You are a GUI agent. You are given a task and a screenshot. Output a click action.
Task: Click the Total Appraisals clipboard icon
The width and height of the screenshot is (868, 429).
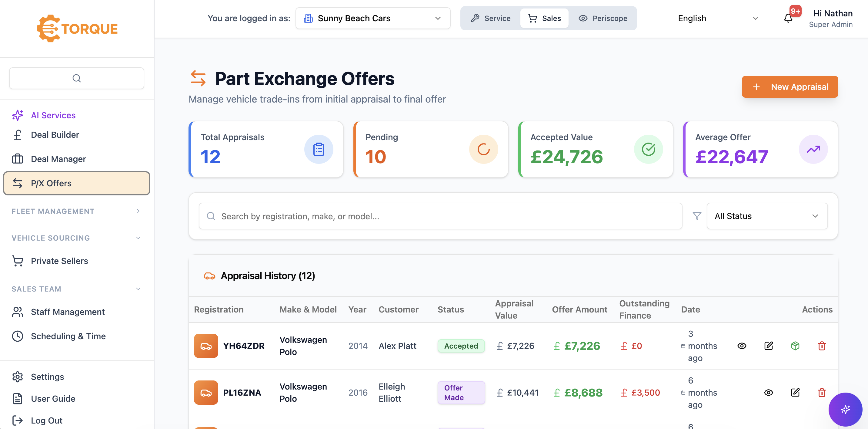[319, 149]
